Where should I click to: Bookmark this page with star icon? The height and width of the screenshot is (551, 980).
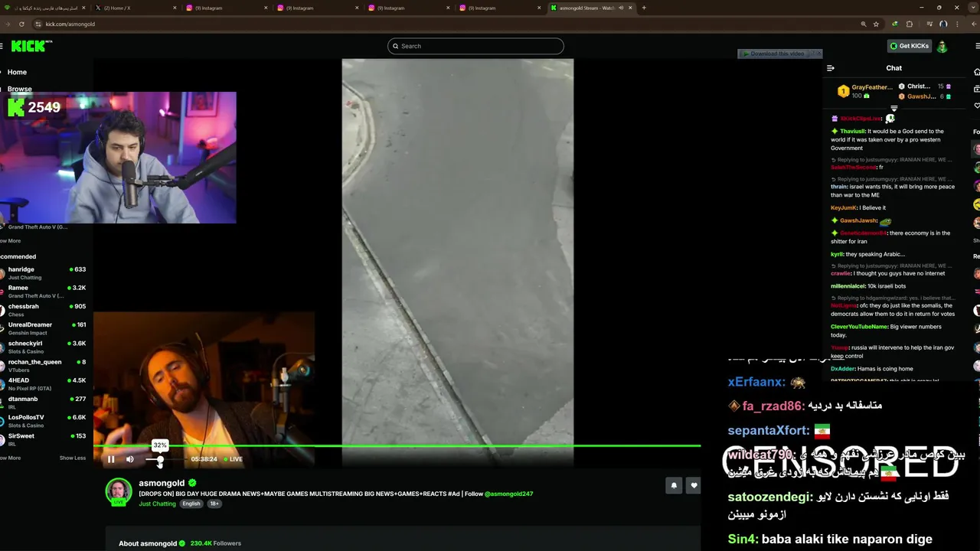coord(876,24)
